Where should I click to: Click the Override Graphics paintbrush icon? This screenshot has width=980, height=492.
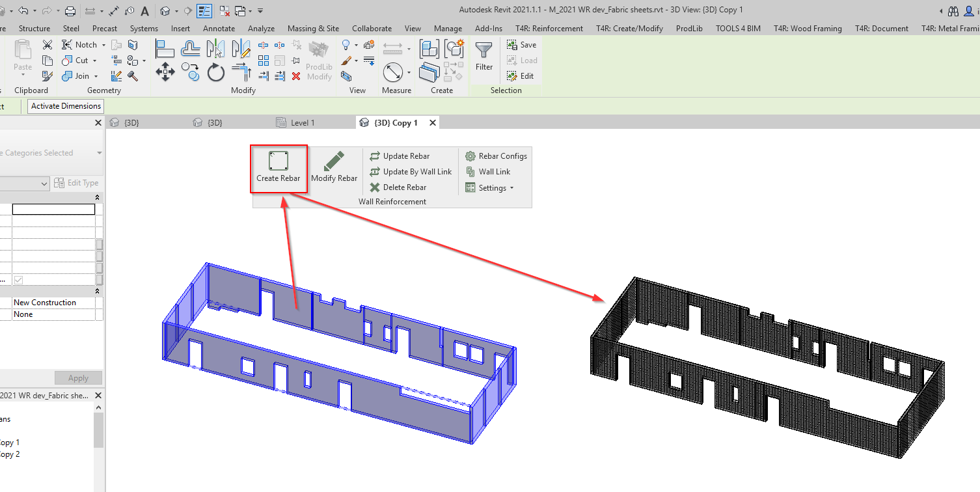(x=347, y=61)
